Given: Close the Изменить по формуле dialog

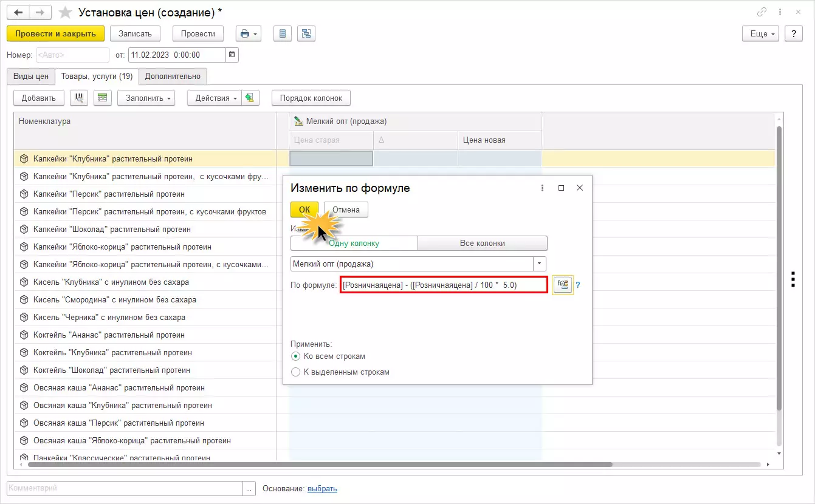Looking at the screenshot, I should [x=580, y=188].
